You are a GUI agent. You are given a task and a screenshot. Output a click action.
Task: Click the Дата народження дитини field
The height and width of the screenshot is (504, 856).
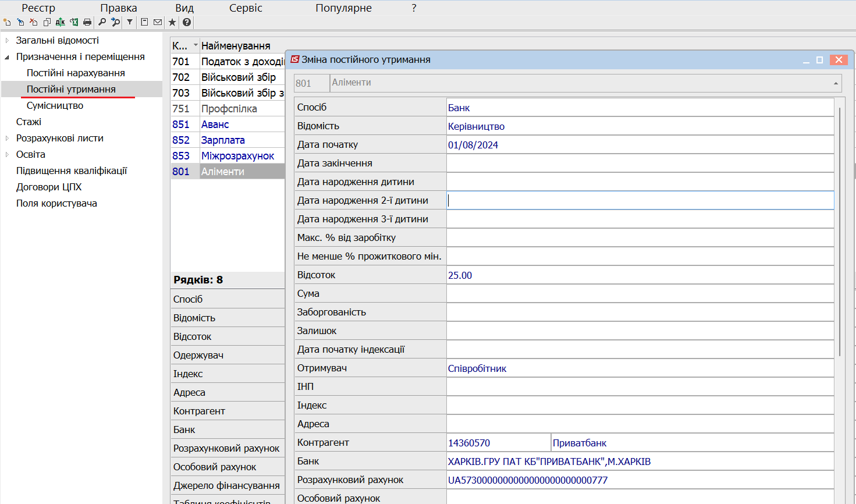(x=640, y=182)
